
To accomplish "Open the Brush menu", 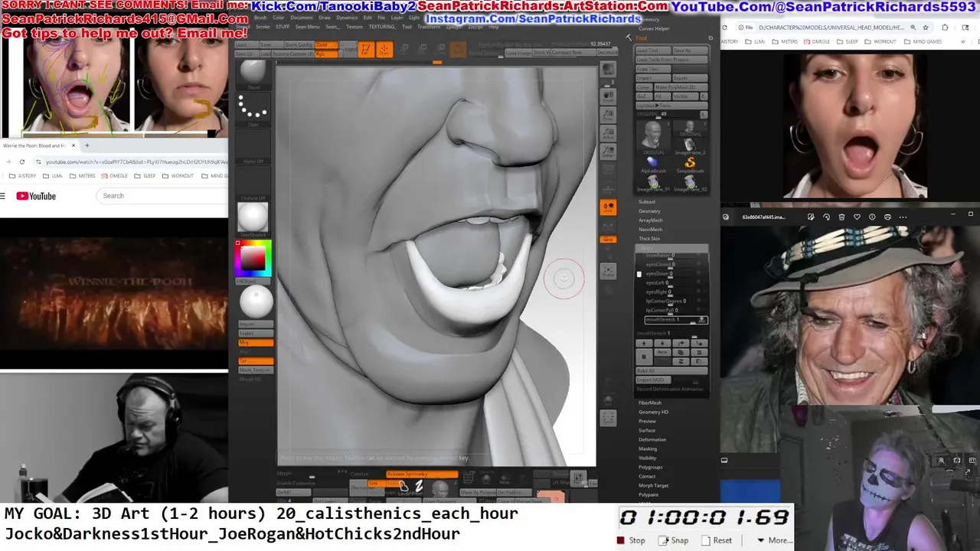I will click(x=260, y=18).
